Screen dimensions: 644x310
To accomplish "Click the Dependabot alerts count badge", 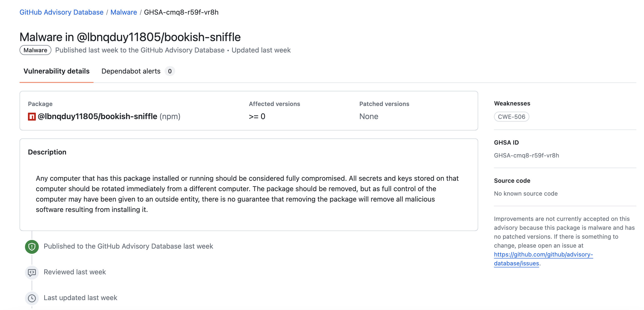I will (x=170, y=71).
